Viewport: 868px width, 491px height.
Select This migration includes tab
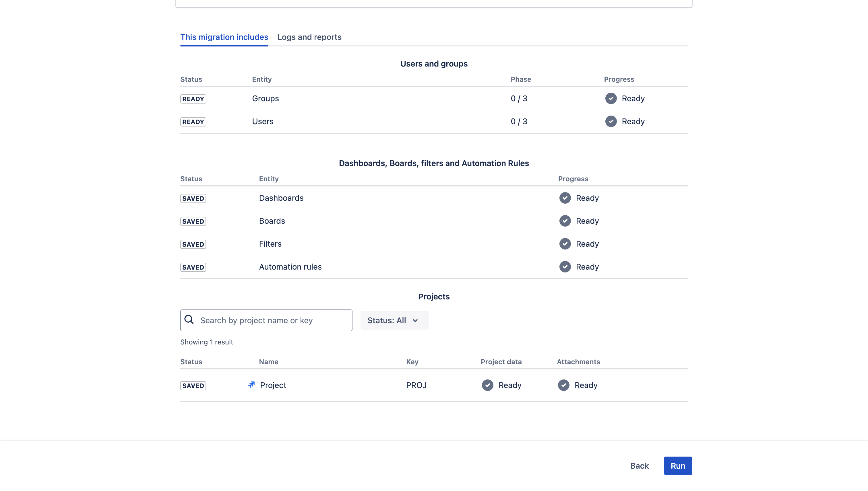[224, 37]
